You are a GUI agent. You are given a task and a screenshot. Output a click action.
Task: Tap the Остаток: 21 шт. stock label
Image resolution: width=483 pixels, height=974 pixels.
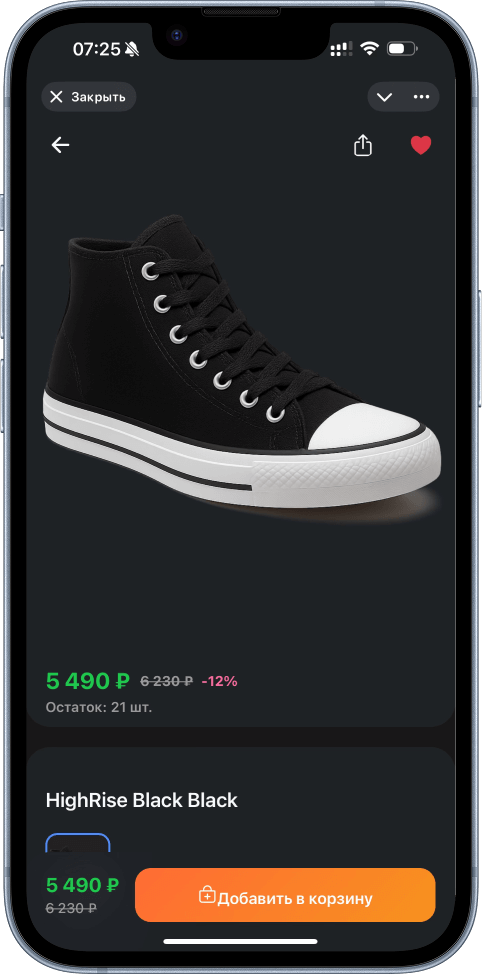pos(99,708)
